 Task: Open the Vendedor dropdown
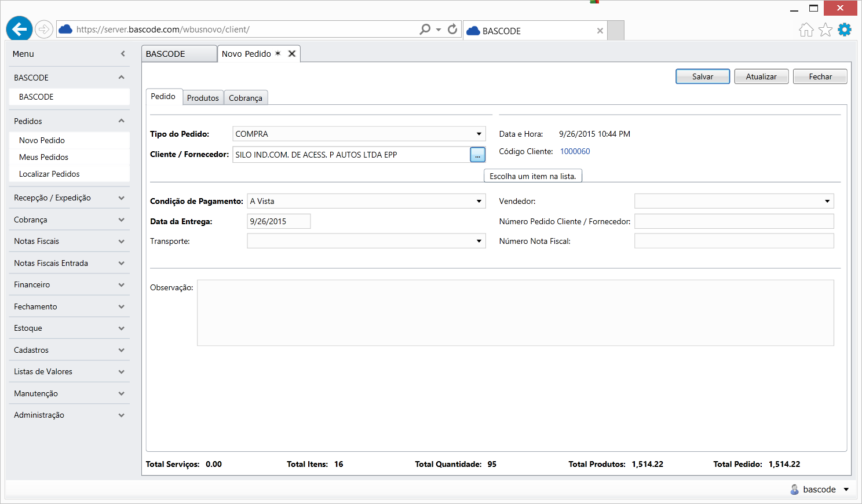click(x=827, y=201)
